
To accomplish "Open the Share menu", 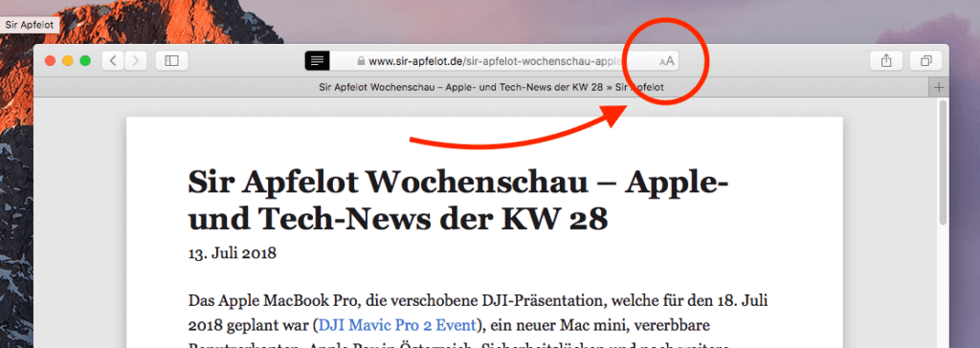I will 886,60.
